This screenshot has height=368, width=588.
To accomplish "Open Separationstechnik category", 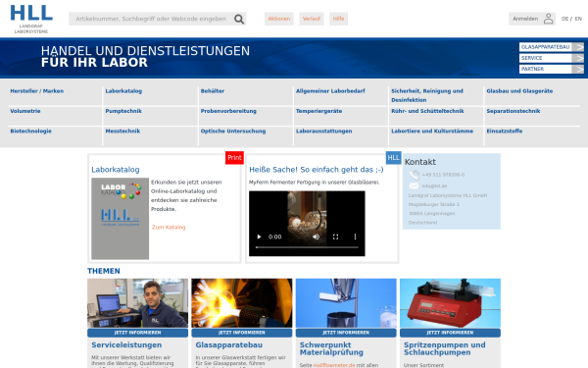I will [514, 111].
